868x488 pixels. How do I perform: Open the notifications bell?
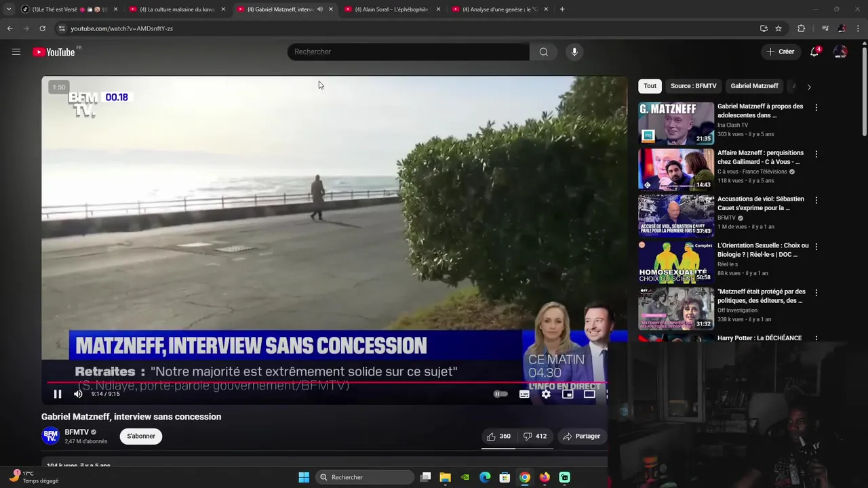point(814,52)
